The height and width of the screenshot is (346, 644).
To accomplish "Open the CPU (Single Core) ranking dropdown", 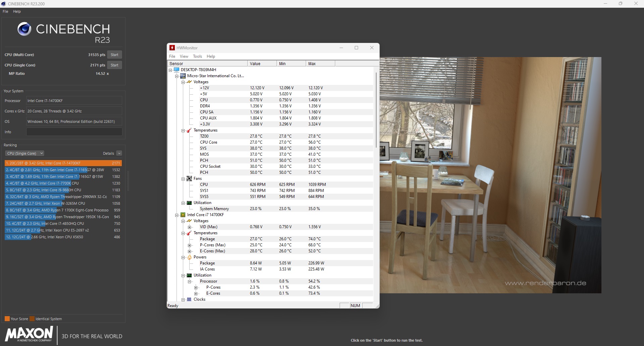I will [x=24, y=153].
